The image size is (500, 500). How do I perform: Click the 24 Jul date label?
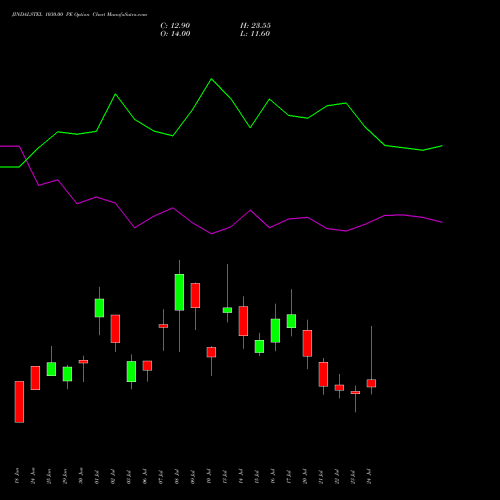point(369,476)
